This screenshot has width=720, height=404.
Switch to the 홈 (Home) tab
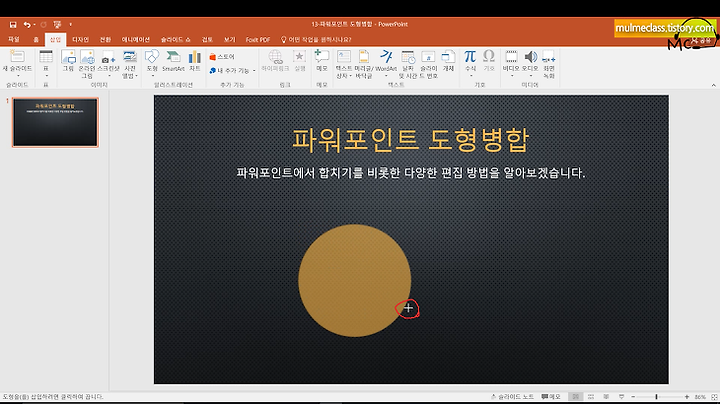[x=36, y=39]
